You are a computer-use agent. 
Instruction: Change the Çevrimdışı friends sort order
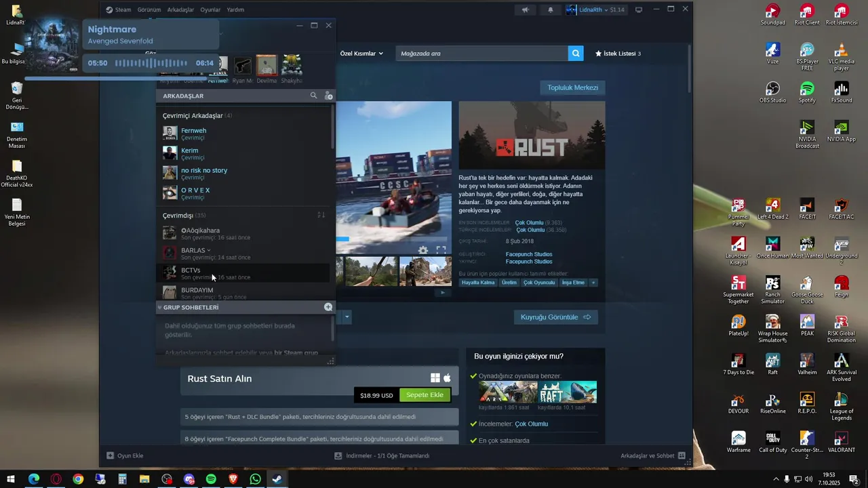pyautogui.click(x=321, y=215)
